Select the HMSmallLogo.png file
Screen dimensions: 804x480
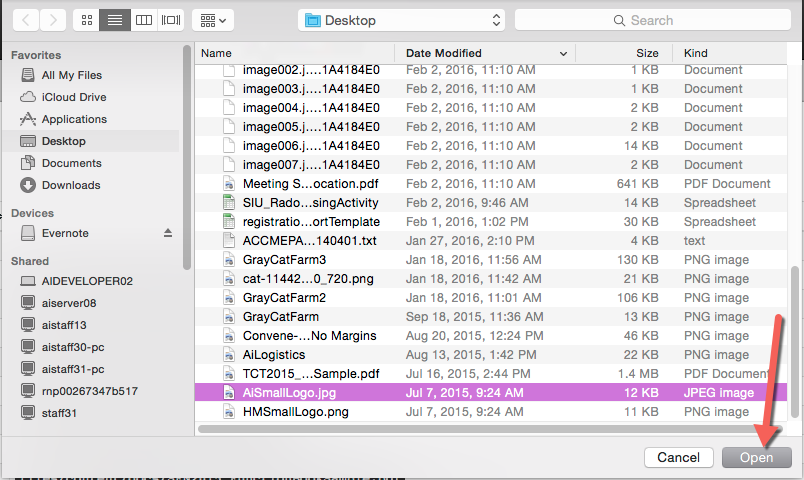[295, 412]
